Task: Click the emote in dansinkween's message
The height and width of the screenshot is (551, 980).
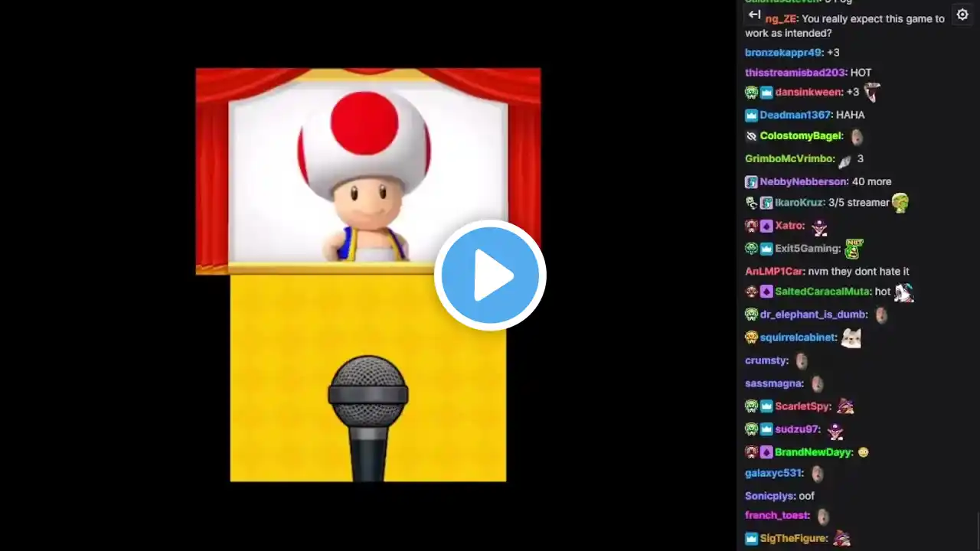Action: tap(872, 92)
